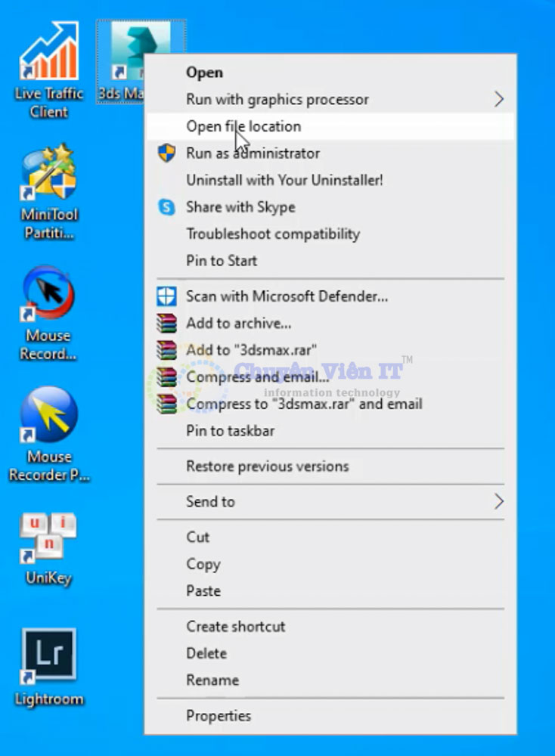Select Scan with Microsoft Defender
This screenshot has width=555, height=756.
287,296
